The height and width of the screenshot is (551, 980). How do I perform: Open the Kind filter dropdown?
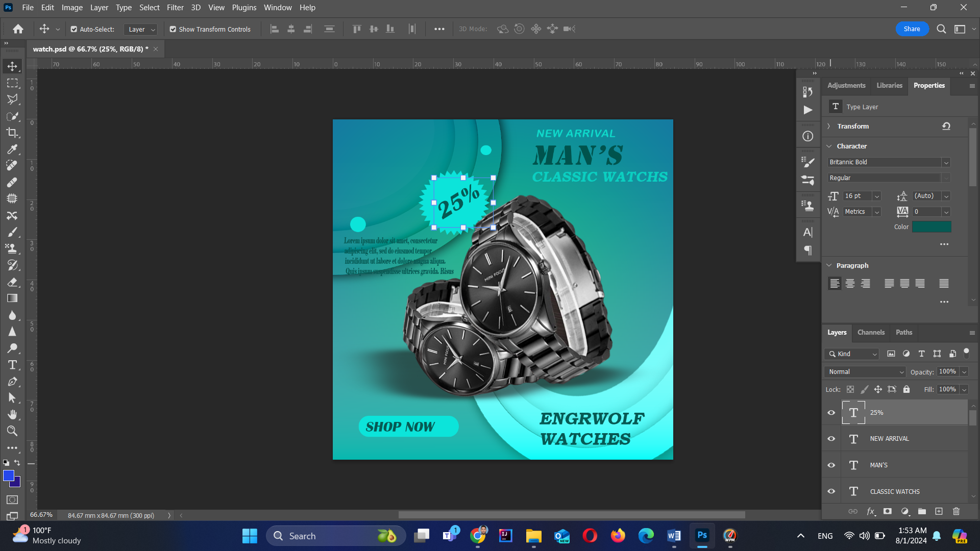[852, 354]
